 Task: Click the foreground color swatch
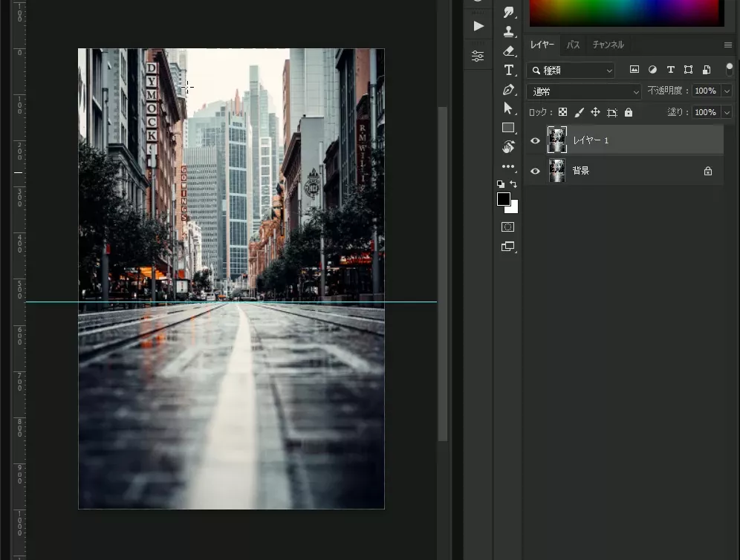tap(504, 198)
